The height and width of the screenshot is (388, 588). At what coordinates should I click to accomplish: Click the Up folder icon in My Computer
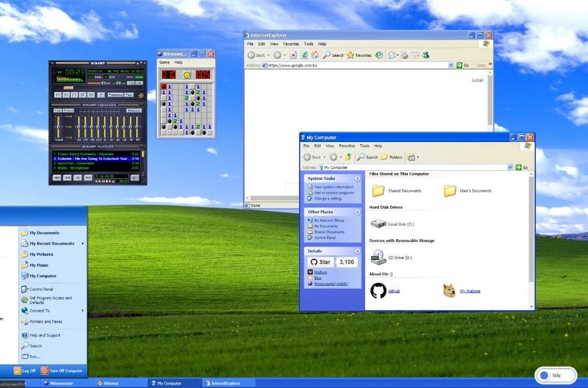pos(349,157)
